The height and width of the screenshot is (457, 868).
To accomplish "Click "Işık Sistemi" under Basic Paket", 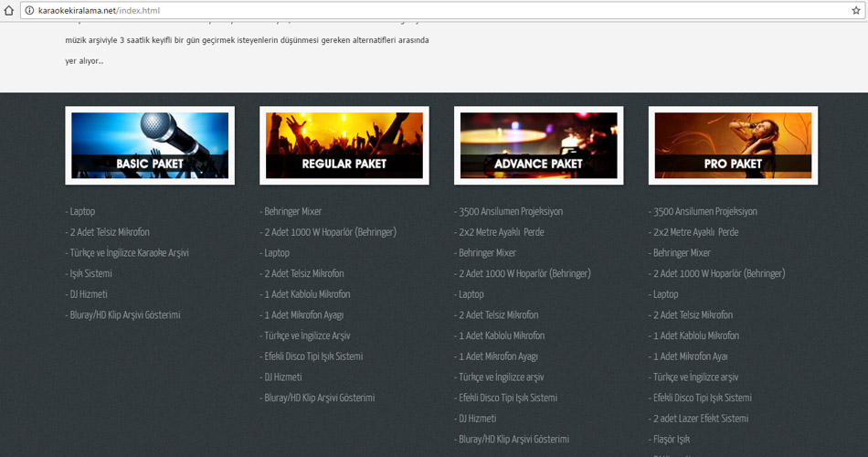I will click(89, 273).
